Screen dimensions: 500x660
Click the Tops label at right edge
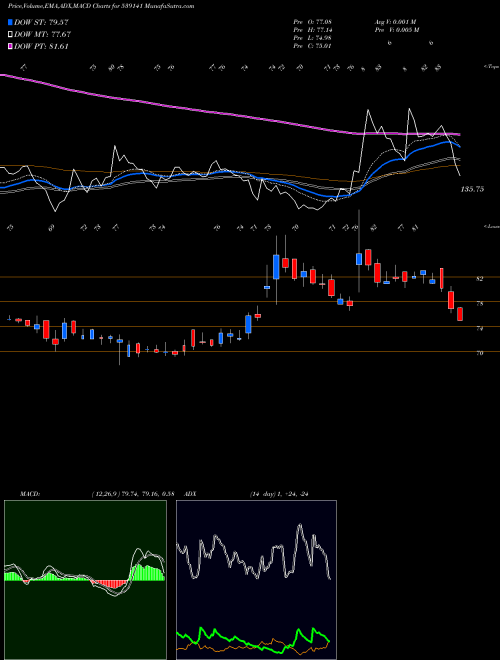(492, 67)
